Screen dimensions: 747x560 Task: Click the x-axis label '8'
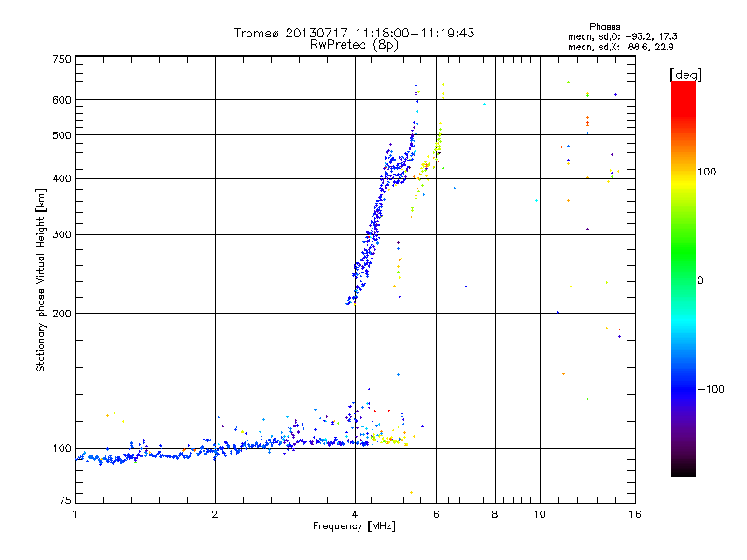[x=495, y=514]
